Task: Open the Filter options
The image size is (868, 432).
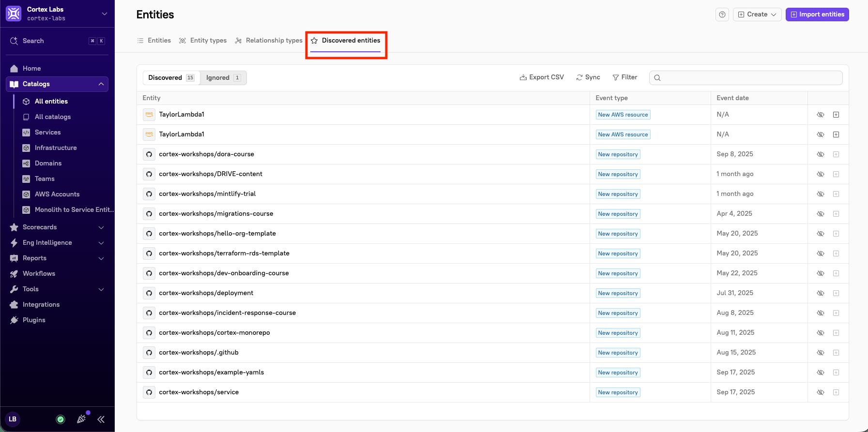Action: pos(625,77)
